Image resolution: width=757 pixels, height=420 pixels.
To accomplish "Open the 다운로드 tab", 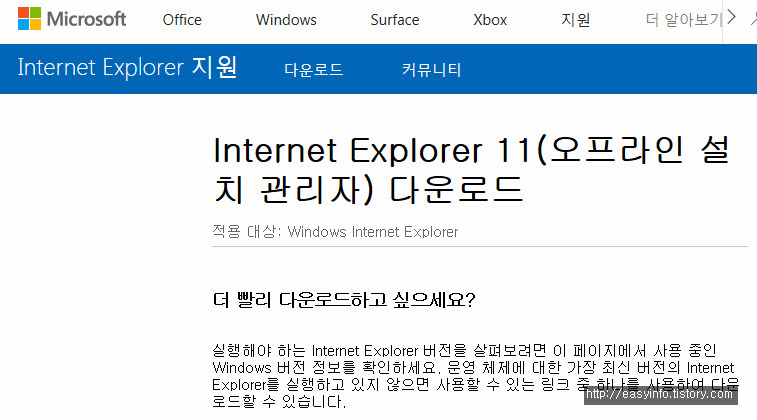I will (x=313, y=70).
